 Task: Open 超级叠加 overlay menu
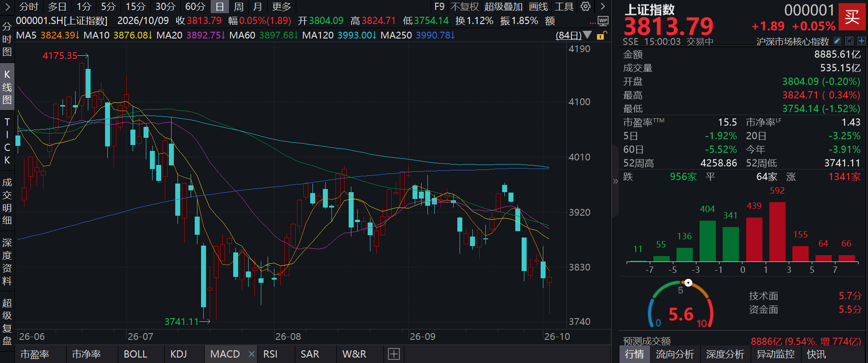503,6
